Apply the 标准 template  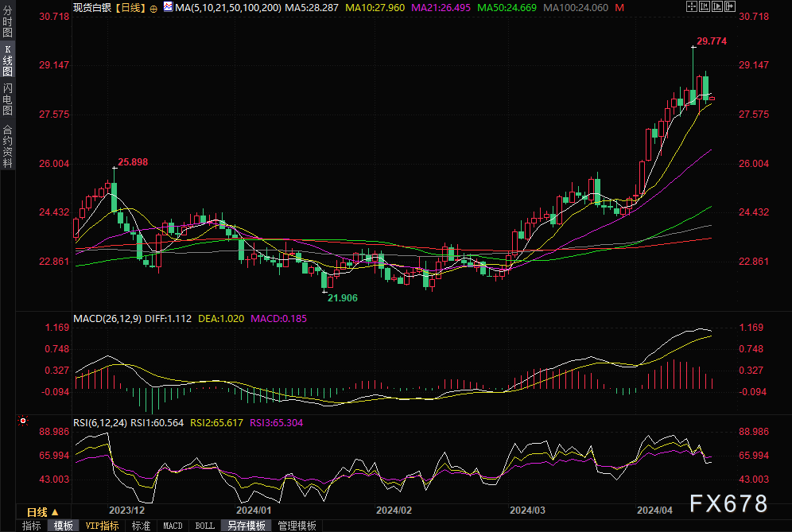141,526
